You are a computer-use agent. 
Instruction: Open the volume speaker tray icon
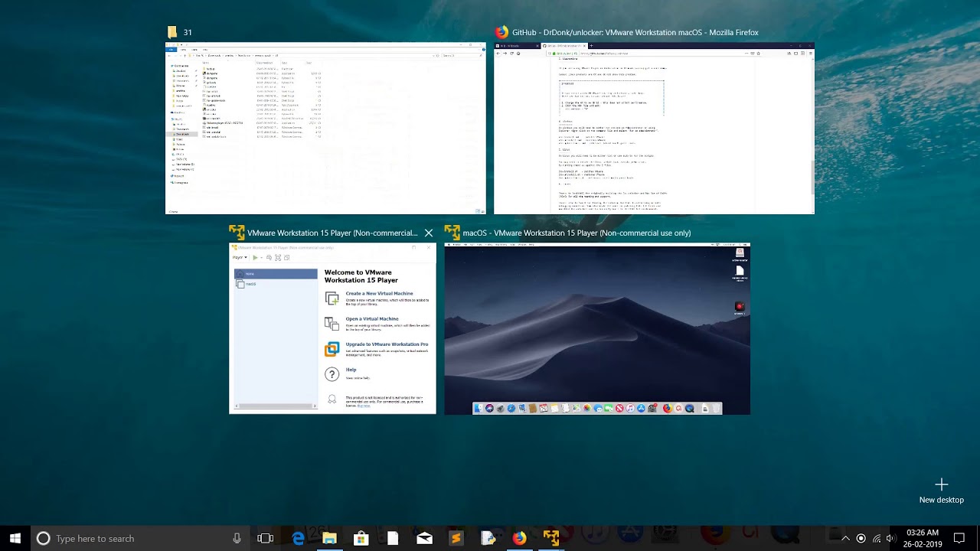click(x=891, y=538)
